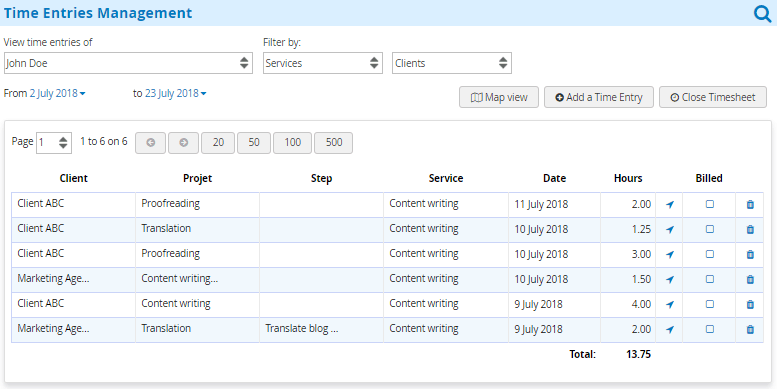Toggle Billed checkbox for 9 July Translation
This screenshot has height=389, width=777.
tap(710, 329)
